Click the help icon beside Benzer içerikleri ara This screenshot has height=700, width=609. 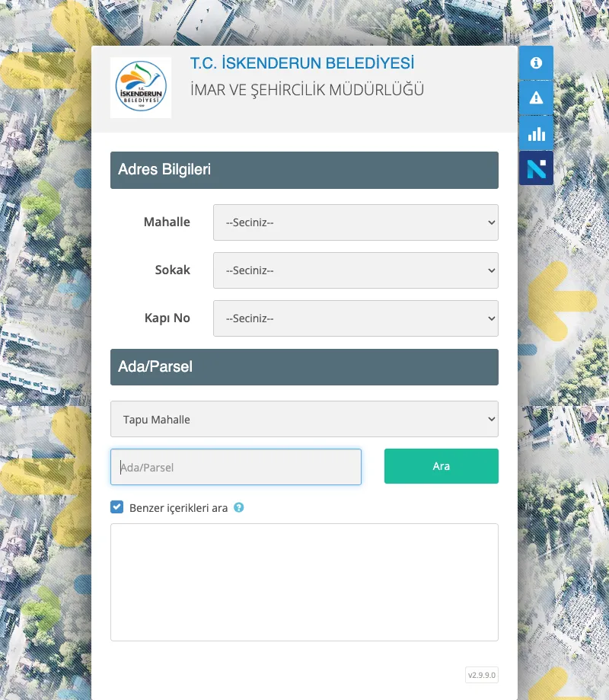point(239,507)
